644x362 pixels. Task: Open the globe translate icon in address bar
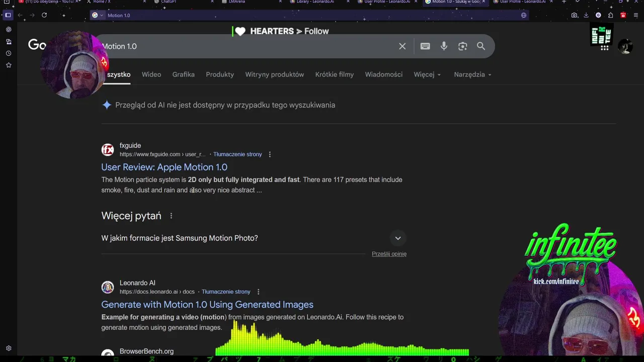pos(524,15)
